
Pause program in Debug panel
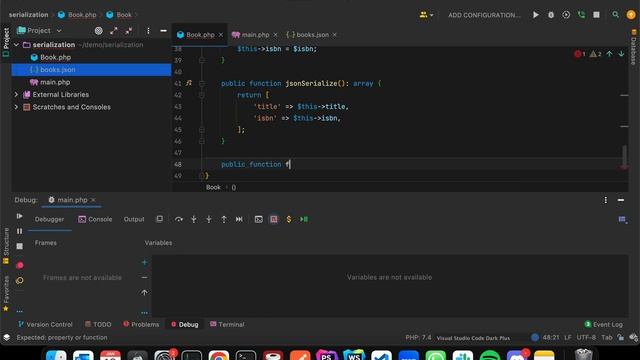click(x=19, y=231)
